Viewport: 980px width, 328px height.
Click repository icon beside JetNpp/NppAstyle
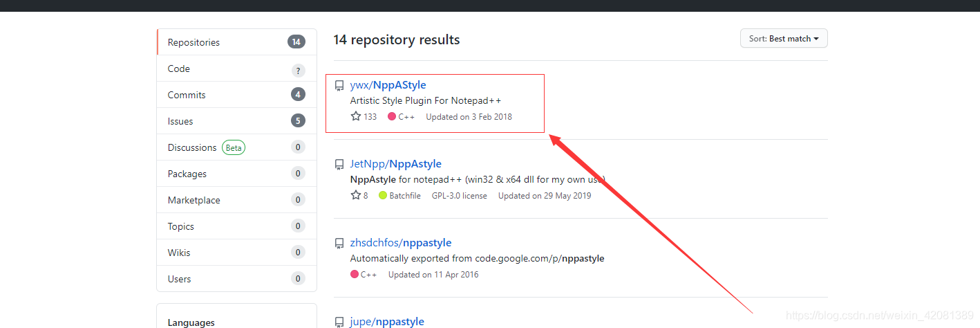pos(339,165)
